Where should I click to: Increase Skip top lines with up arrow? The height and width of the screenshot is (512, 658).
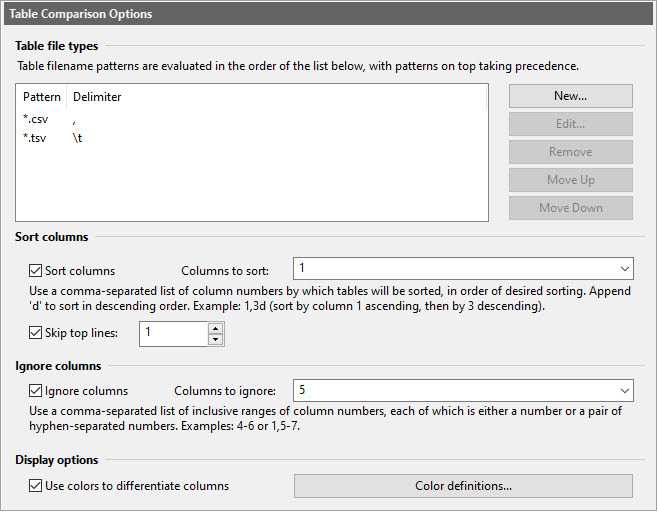point(215,327)
